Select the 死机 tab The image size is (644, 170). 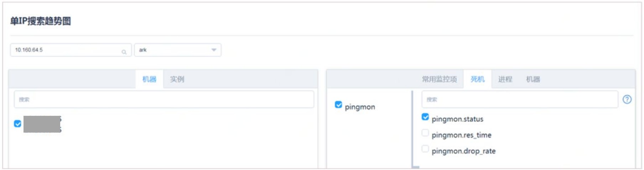click(x=477, y=79)
